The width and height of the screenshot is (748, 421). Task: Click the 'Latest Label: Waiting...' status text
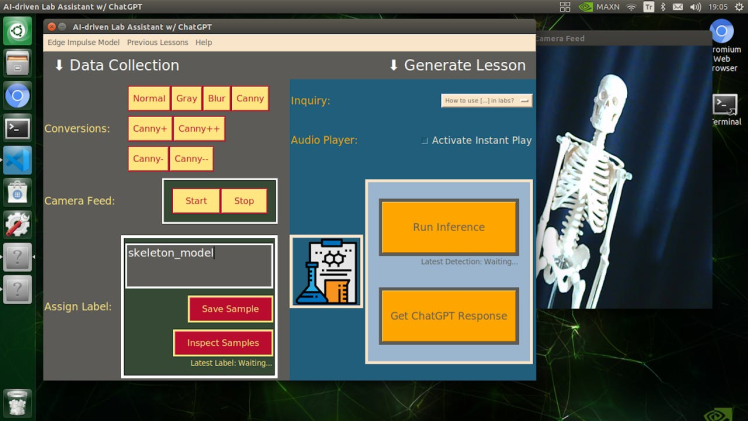pyautogui.click(x=231, y=363)
